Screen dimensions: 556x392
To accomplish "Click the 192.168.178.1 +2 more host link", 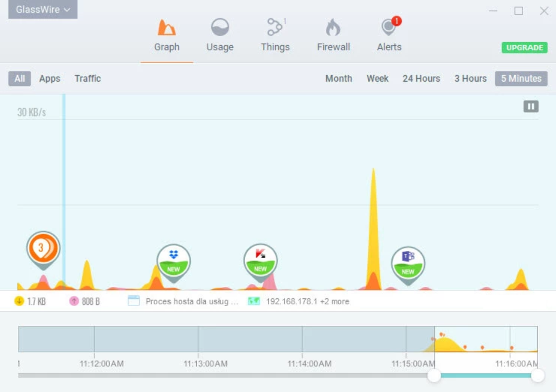I will pos(307,301).
